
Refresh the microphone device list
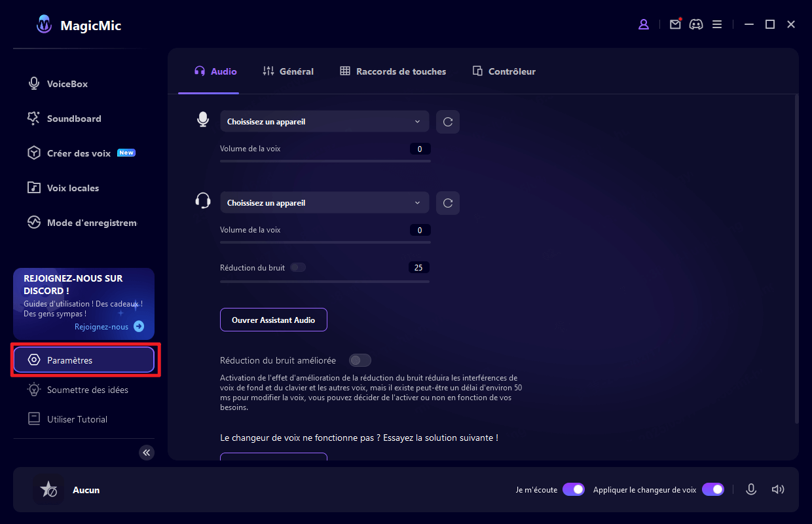click(448, 122)
